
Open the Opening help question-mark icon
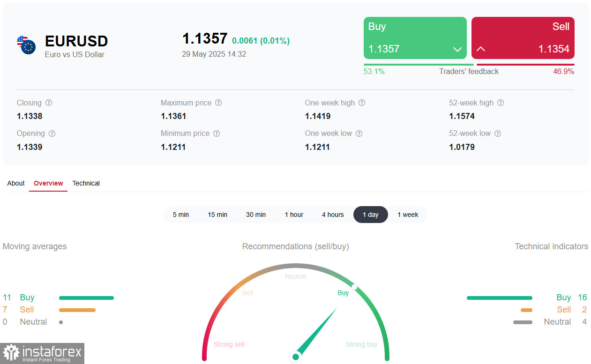click(x=52, y=134)
